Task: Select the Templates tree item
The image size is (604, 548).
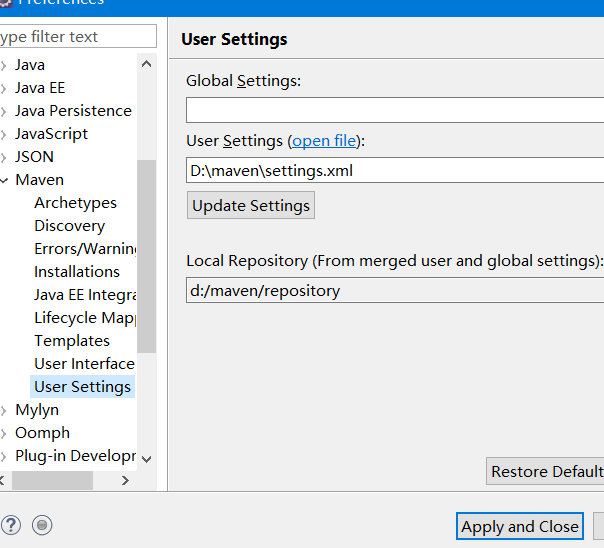Action: [x=72, y=341]
